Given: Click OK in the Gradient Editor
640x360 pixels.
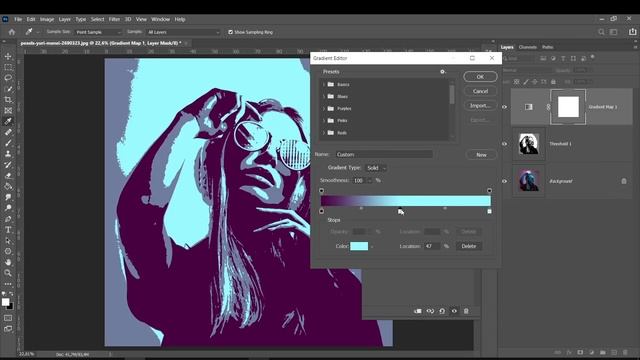Looking at the screenshot, I should [480, 77].
